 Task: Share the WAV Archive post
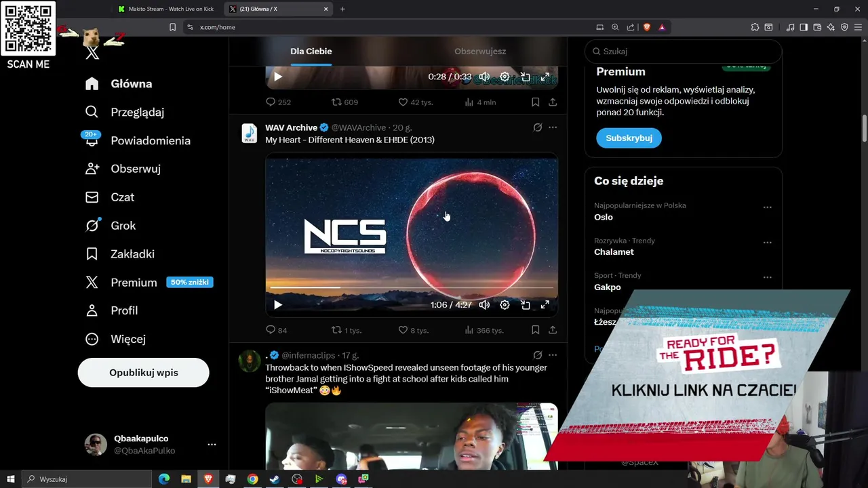553,330
